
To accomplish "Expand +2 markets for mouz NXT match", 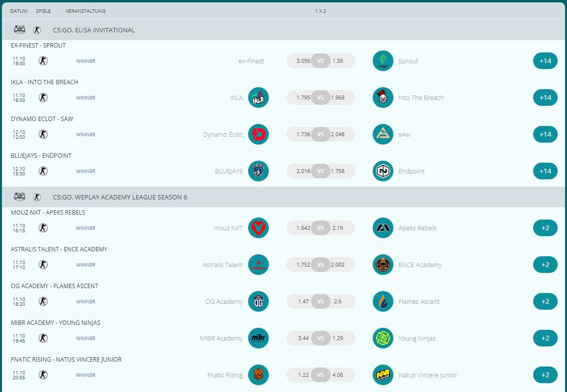I will pos(545,228).
